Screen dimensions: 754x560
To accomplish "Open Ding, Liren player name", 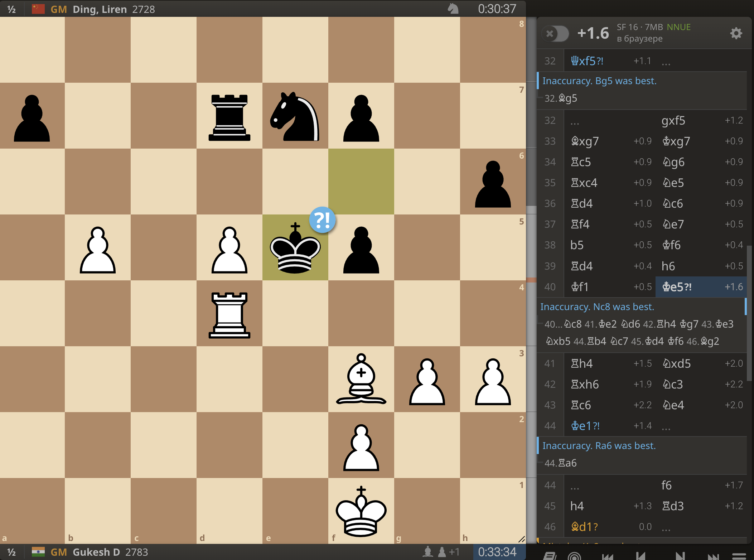I will click(100, 9).
